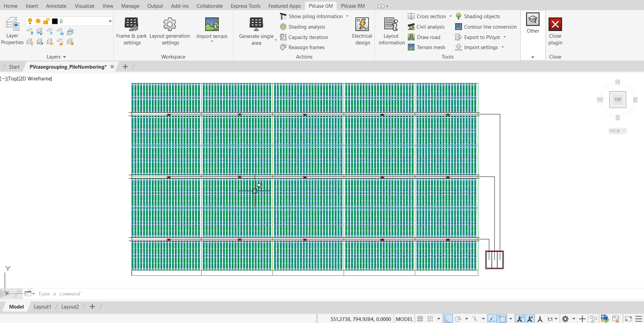Open the Export to PVsyst dropdown arrow
The image size is (644, 323).
[x=505, y=37]
